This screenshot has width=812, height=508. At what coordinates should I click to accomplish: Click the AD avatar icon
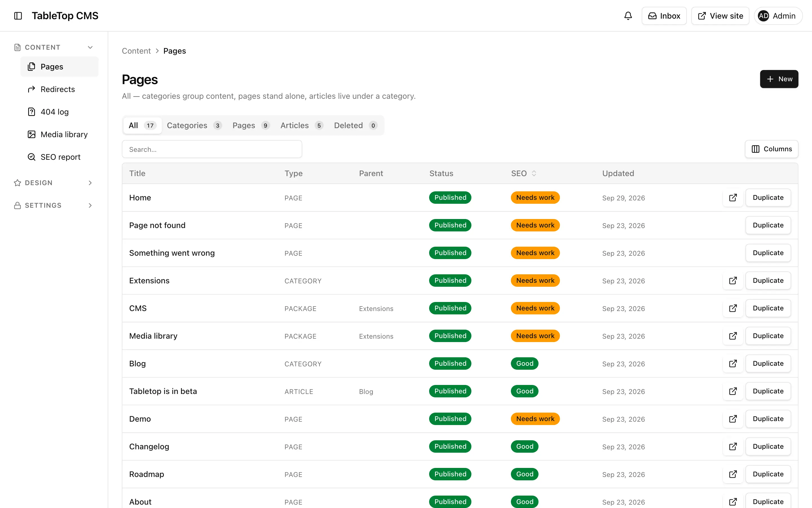click(x=763, y=16)
